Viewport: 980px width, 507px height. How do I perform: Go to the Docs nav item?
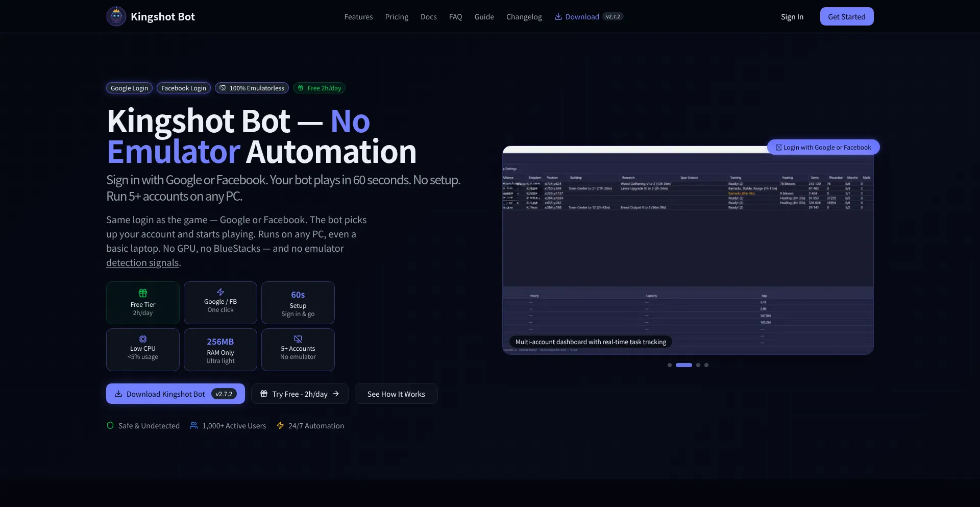429,17
